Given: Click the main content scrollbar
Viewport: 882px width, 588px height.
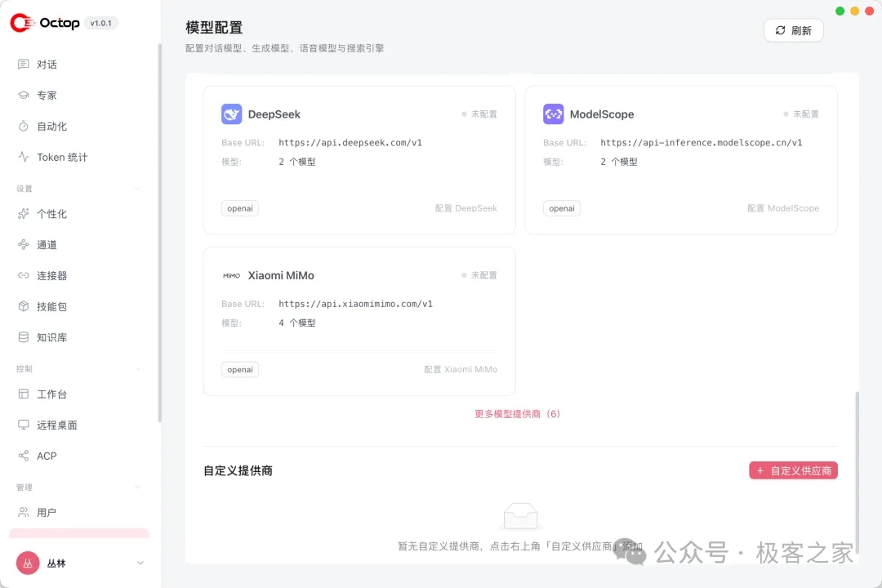Looking at the screenshot, I should pos(857,473).
